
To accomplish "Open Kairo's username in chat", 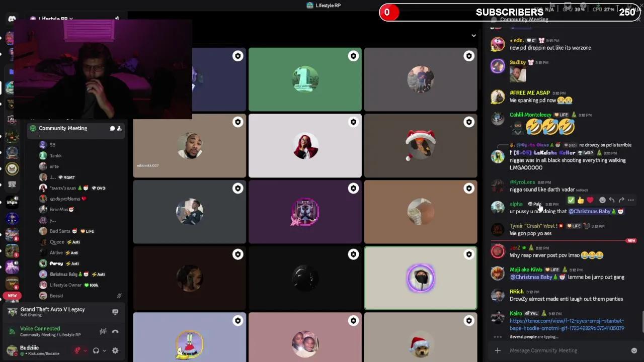I will pyautogui.click(x=516, y=314).
